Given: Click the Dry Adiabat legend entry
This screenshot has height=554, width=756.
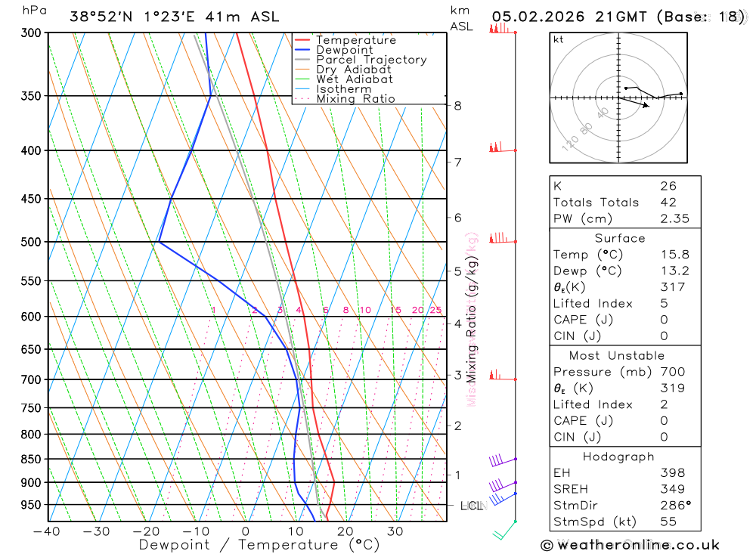Looking at the screenshot, I should [342, 70].
